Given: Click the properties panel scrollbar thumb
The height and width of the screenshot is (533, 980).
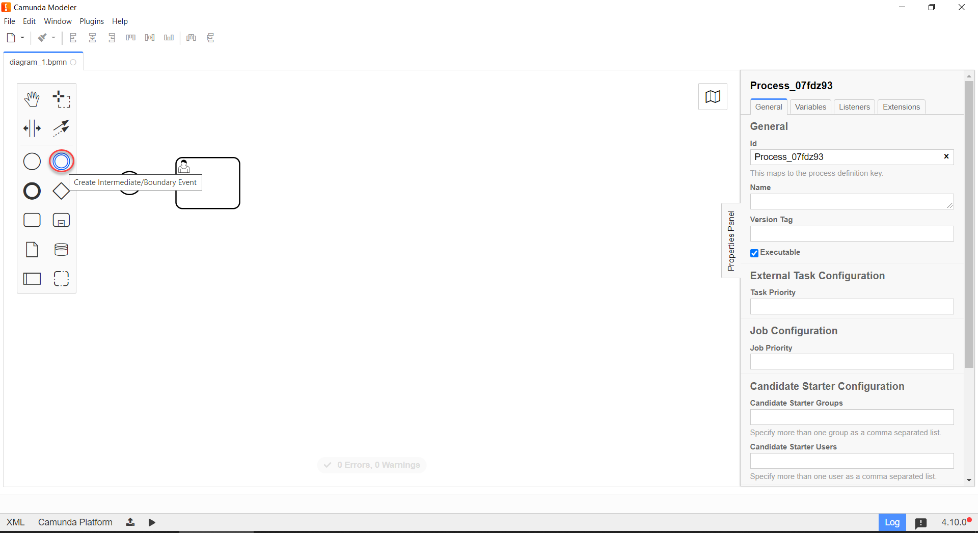Looking at the screenshot, I should 969,224.
